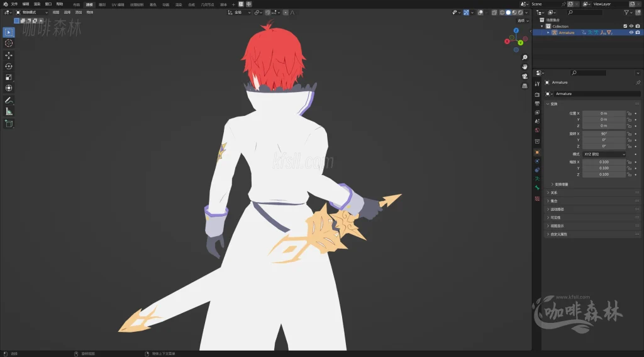Open the Bone properties tab

point(537,188)
